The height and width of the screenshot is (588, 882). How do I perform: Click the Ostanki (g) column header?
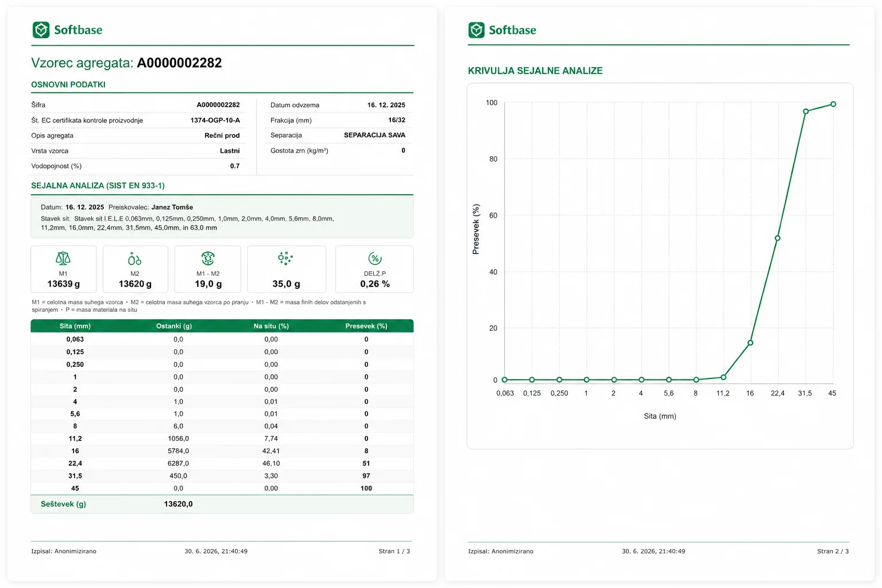(174, 326)
